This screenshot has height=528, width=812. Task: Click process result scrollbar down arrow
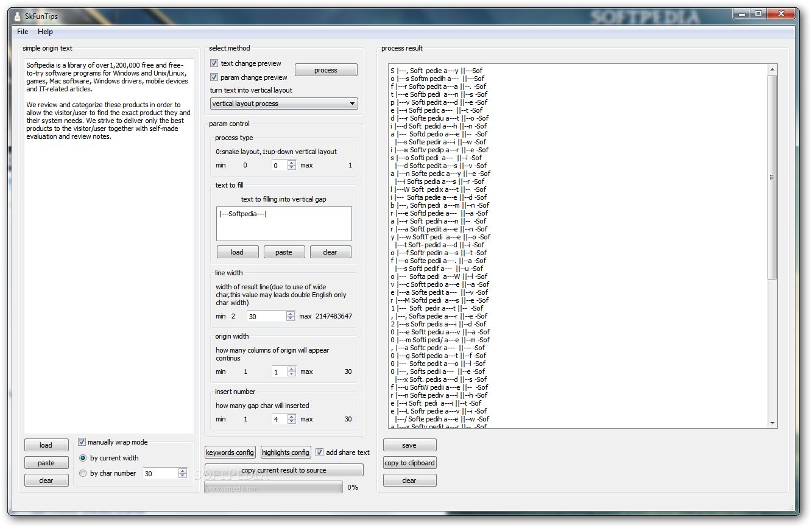[x=772, y=423]
